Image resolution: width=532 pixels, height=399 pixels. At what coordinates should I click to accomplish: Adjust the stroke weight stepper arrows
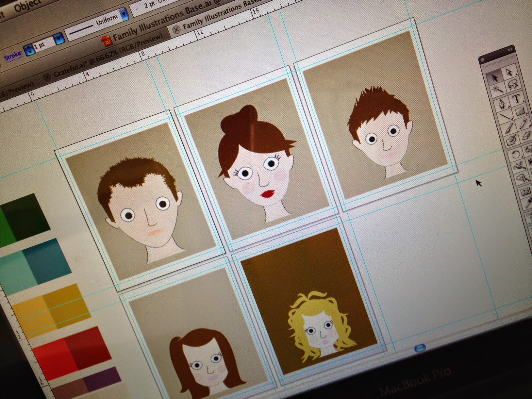(30, 49)
